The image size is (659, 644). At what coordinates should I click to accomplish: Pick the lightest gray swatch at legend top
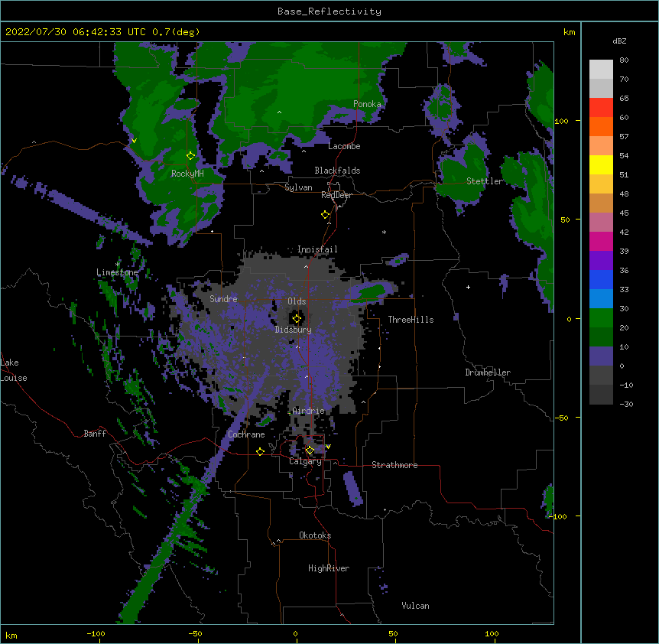point(601,70)
